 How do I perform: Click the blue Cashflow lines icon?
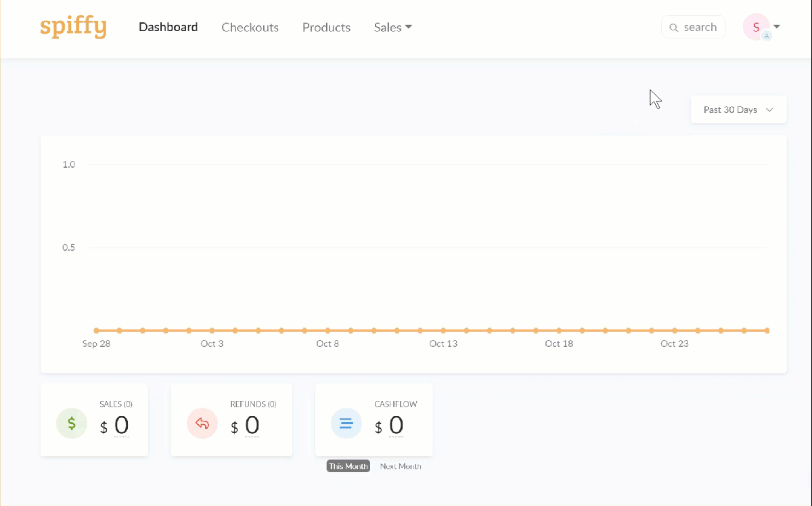pos(346,423)
